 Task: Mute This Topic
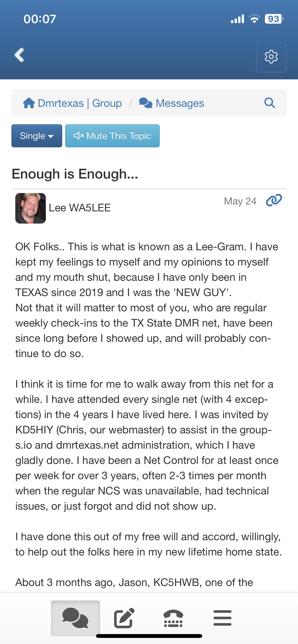(x=112, y=136)
